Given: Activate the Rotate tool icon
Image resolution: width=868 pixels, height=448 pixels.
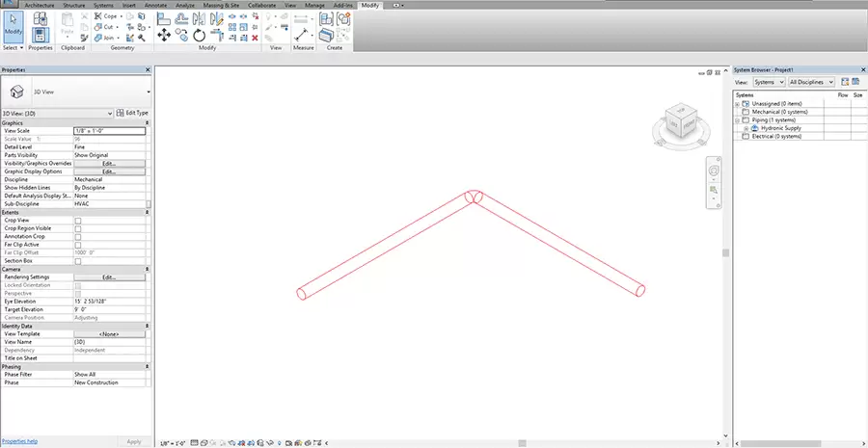Looking at the screenshot, I should pos(200,36).
